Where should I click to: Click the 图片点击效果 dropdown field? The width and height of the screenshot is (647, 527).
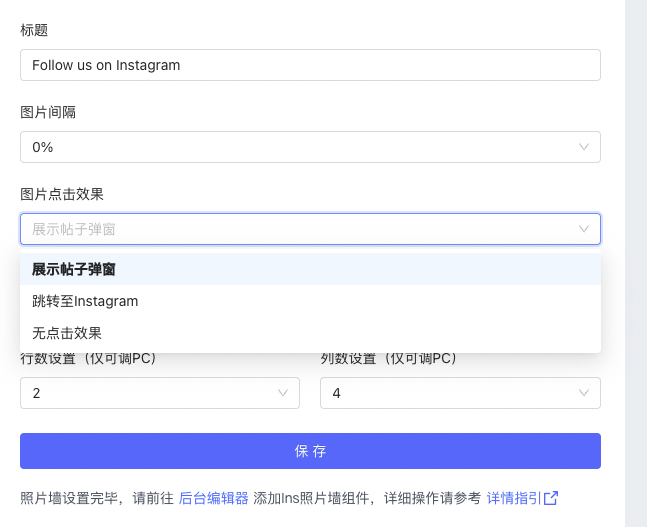pyautogui.click(x=310, y=229)
